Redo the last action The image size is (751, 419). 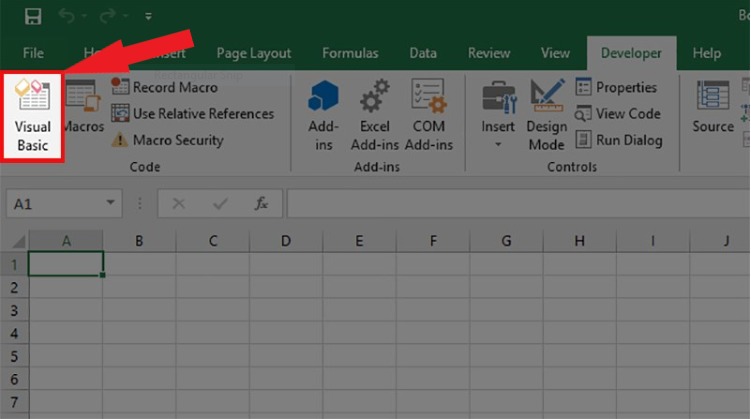click(x=107, y=16)
